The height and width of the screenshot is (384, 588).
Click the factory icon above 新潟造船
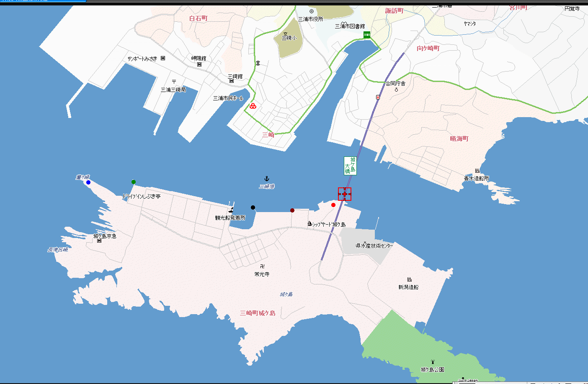click(x=409, y=279)
